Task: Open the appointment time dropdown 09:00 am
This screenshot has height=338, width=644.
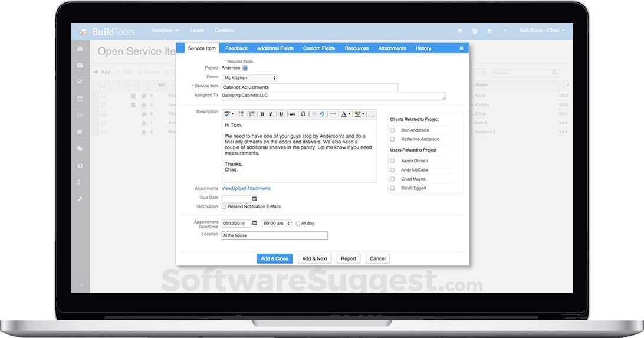Action: (x=276, y=224)
